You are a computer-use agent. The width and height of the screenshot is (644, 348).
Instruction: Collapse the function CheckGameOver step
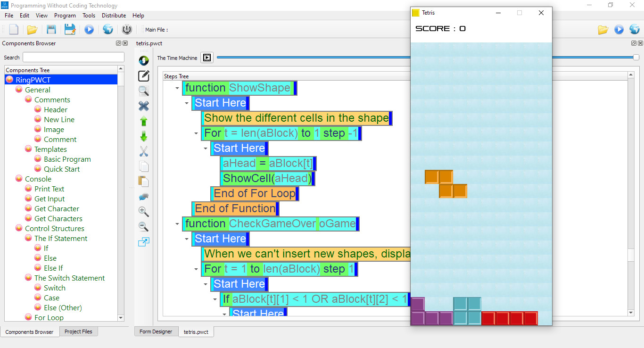[177, 224]
